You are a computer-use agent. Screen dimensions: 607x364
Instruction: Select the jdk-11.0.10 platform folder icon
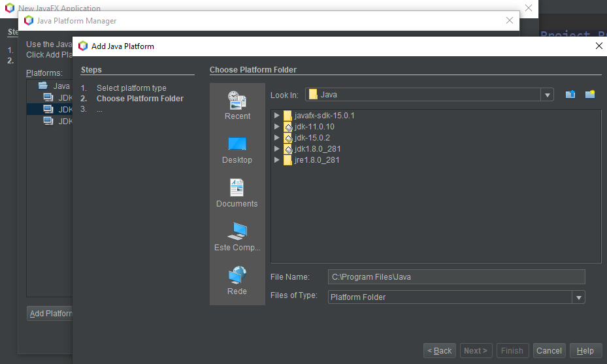point(287,127)
